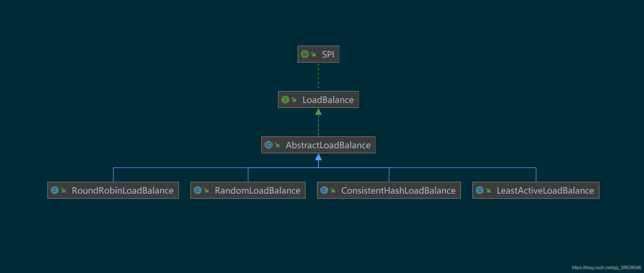Select the LeastActiveLoadBalance label
Image resolution: width=644 pixels, height=273 pixels.
click(x=545, y=191)
